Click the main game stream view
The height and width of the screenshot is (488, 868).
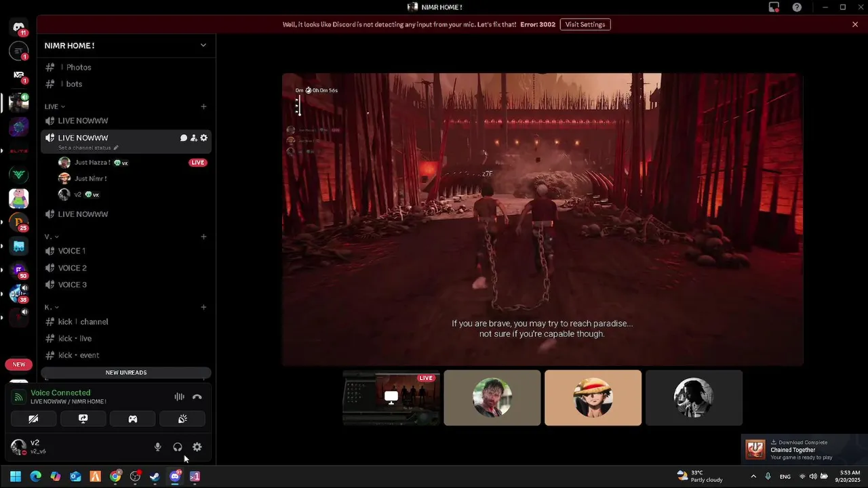(542, 220)
